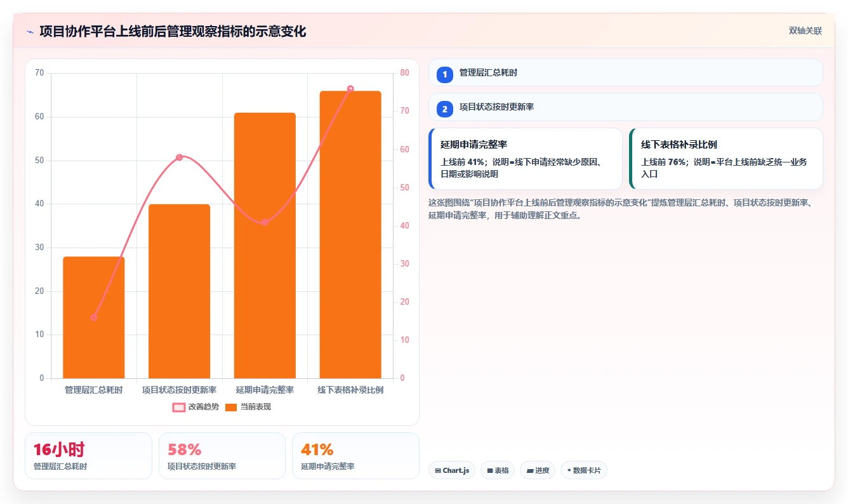Viewport: 848px width, 504px height.
Task: Click the 数据卡片 tag chip
Action: pos(583,470)
